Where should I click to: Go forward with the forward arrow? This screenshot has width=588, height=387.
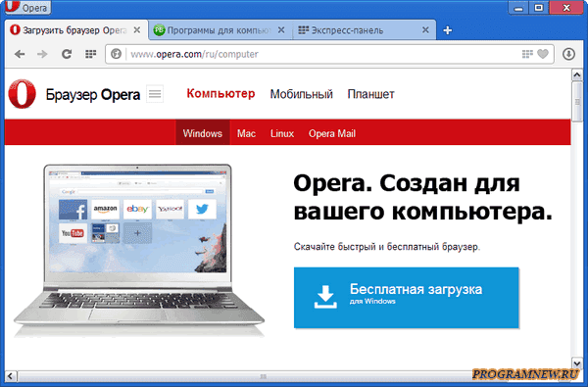pyautogui.click(x=42, y=54)
